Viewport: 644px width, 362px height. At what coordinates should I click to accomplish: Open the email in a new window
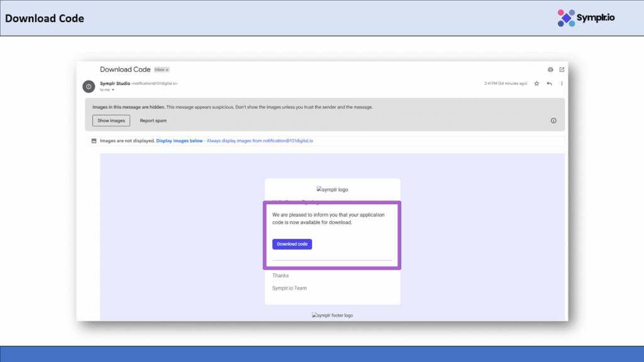coord(562,70)
